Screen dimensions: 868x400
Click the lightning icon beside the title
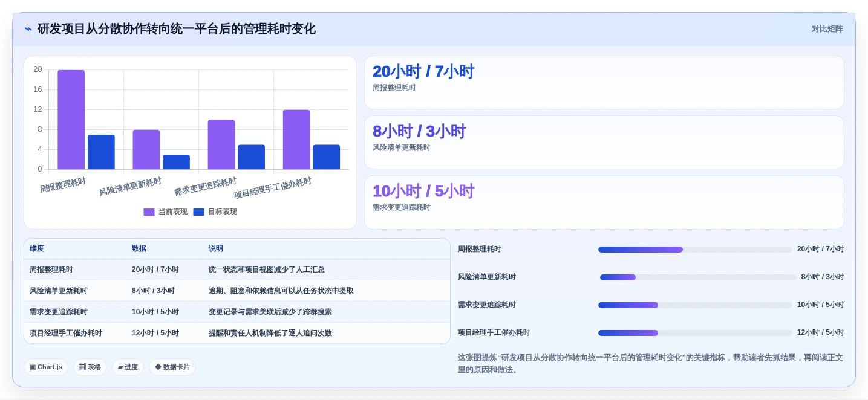click(x=28, y=29)
